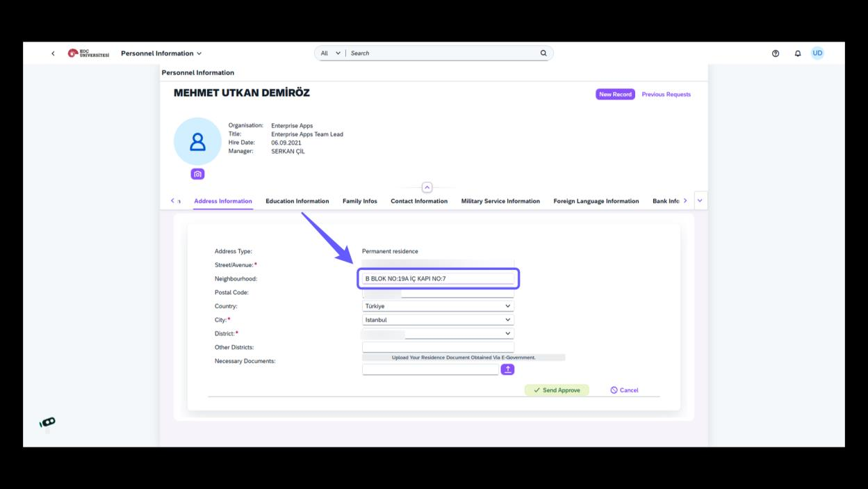Select the Address Information tab

pos(223,201)
